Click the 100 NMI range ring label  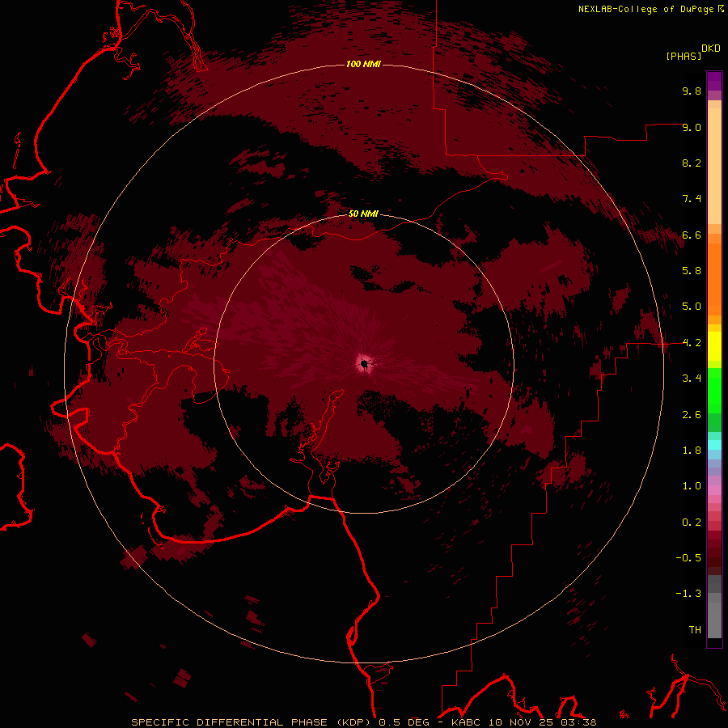click(x=363, y=64)
